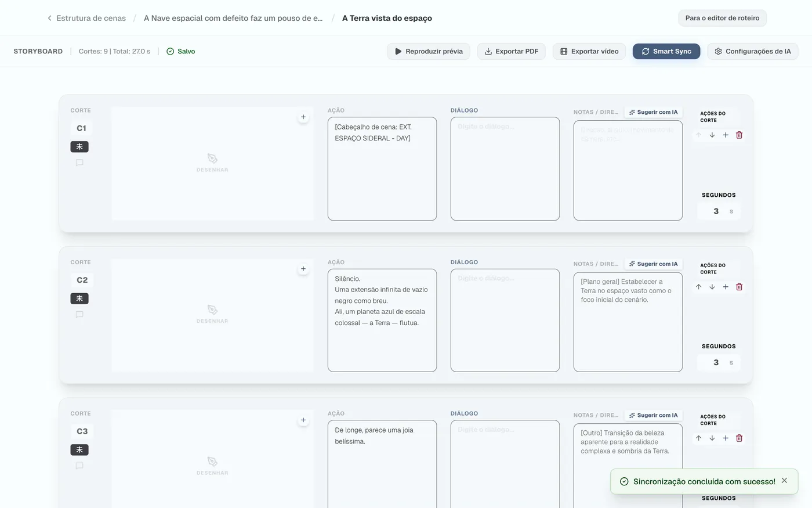812x508 pixels.
Task: Click the Diálogo field of cut C3
Action: pos(505,464)
